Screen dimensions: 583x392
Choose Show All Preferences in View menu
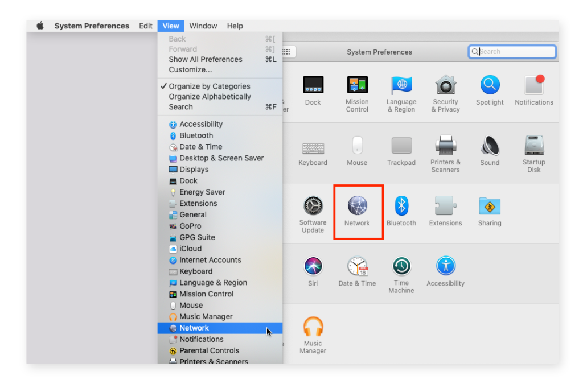tap(220, 59)
